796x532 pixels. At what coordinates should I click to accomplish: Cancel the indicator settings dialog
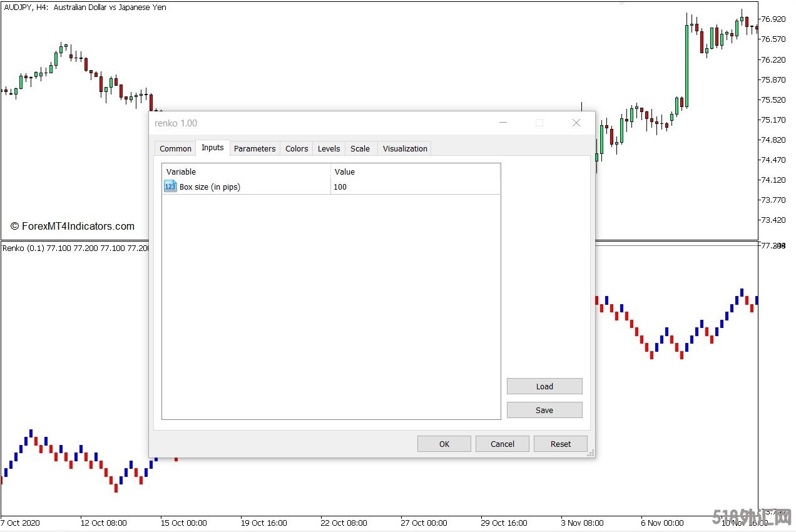(x=503, y=444)
